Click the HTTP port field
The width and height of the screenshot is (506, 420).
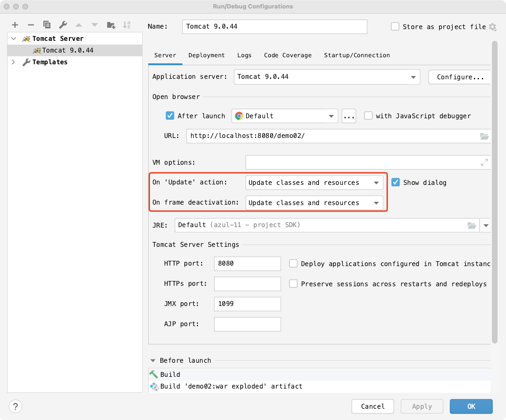tap(248, 263)
